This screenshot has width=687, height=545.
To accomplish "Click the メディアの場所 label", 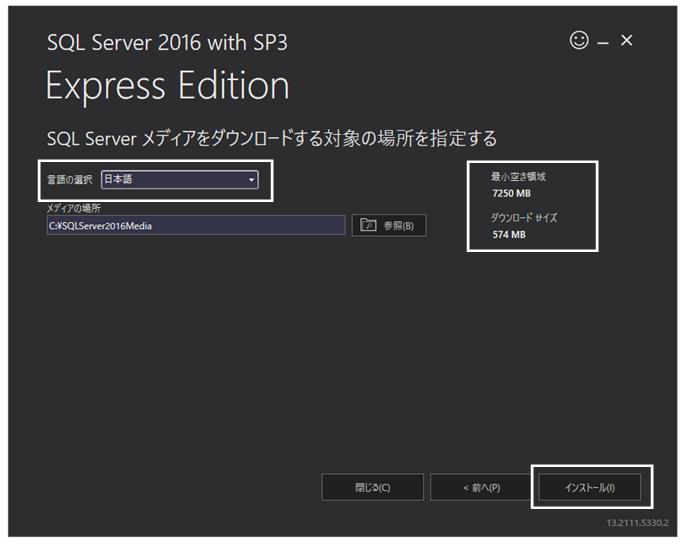I will point(74,208).
